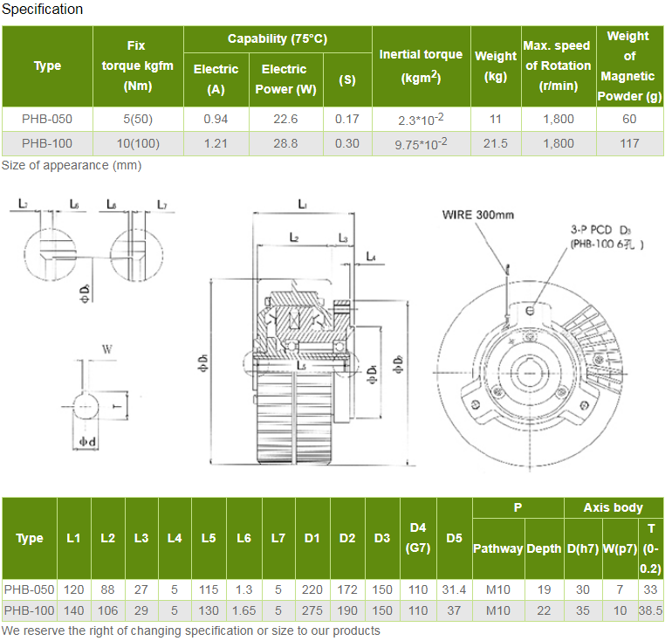Image resolution: width=672 pixels, height=641 pixels.
Task: Click Max. speed of Rotation header
Action: (556, 65)
